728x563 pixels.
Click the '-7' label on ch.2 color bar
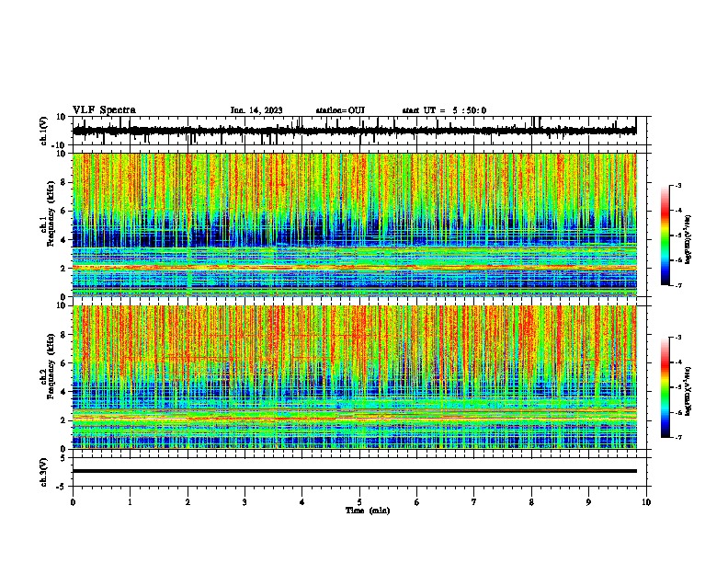[x=677, y=437]
